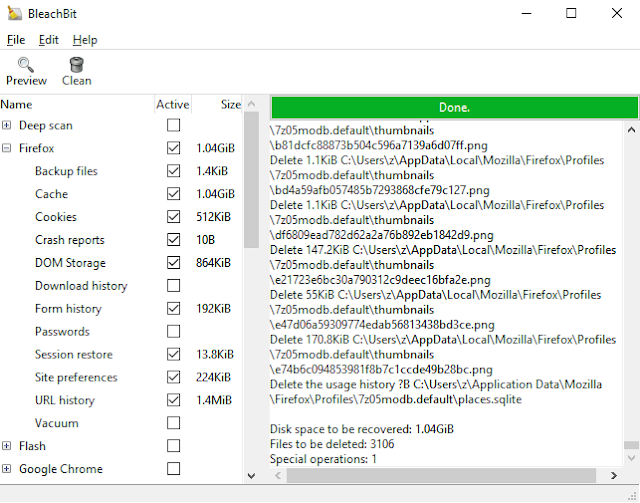Select the Form history row
640x503 pixels.
point(121,308)
